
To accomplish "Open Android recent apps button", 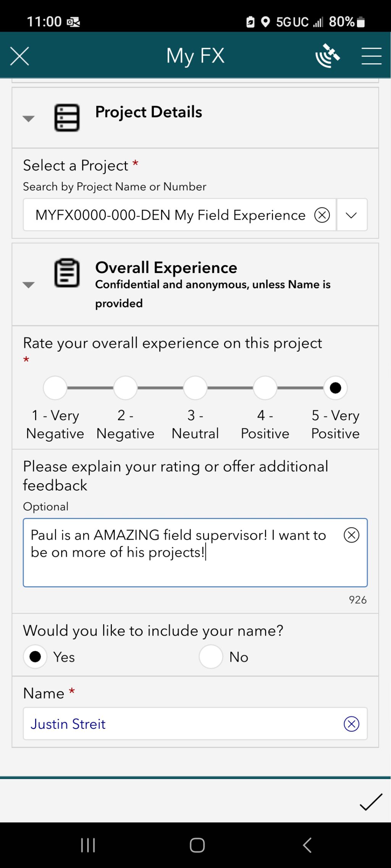I will point(88,845).
